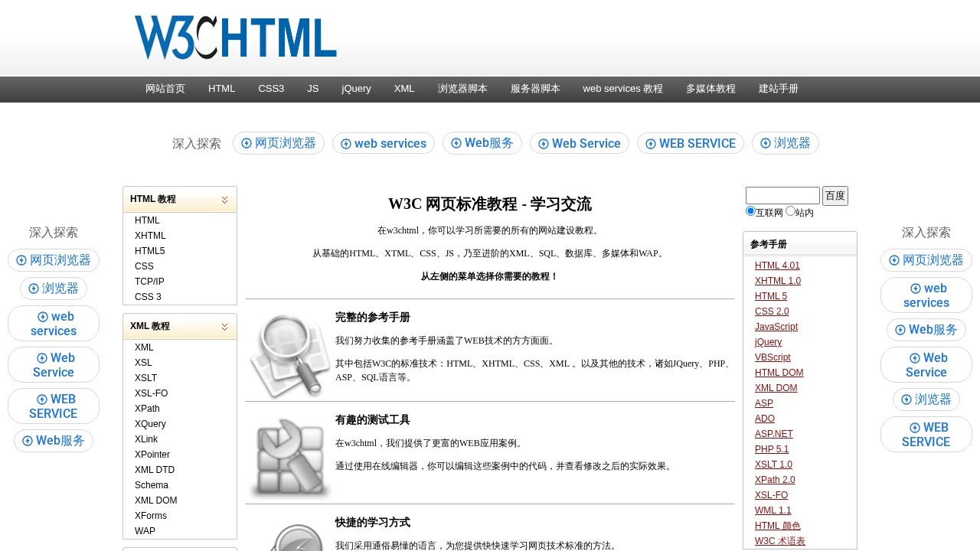980x551 pixels.
Task: Select XHTML in the HTML 教程 menu
Action: (150, 235)
